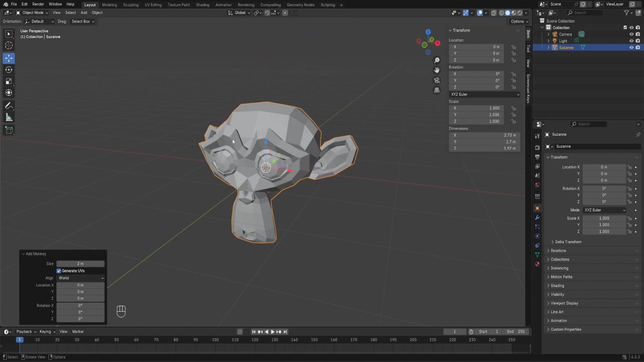The height and width of the screenshot is (362, 644).
Task: Select the Scale tool in toolbar
Action: pos(9,81)
